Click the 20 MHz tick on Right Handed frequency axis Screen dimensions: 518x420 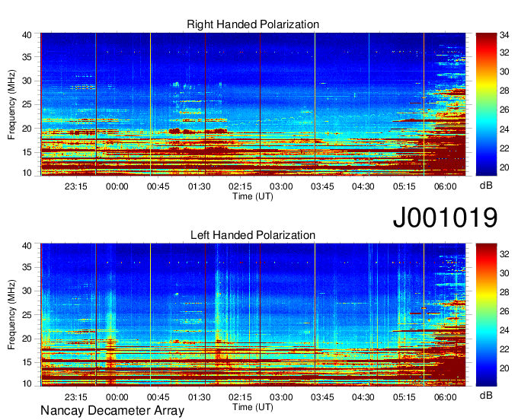point(27,129)
